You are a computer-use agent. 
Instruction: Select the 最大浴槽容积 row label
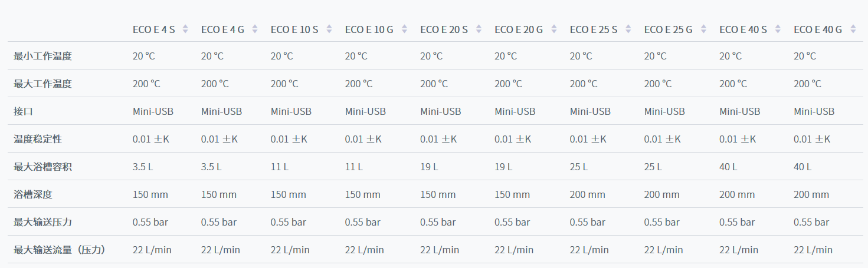42,167
